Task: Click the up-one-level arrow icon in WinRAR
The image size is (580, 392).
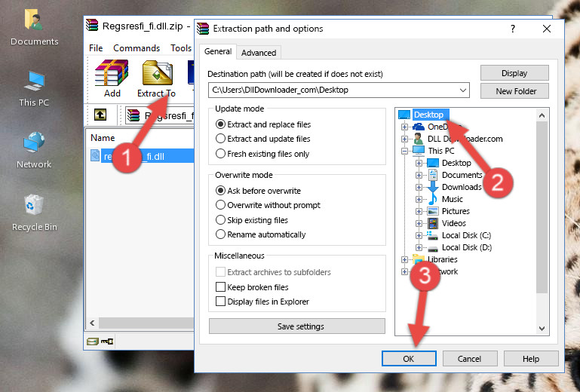Action: (x=100, y=115)
